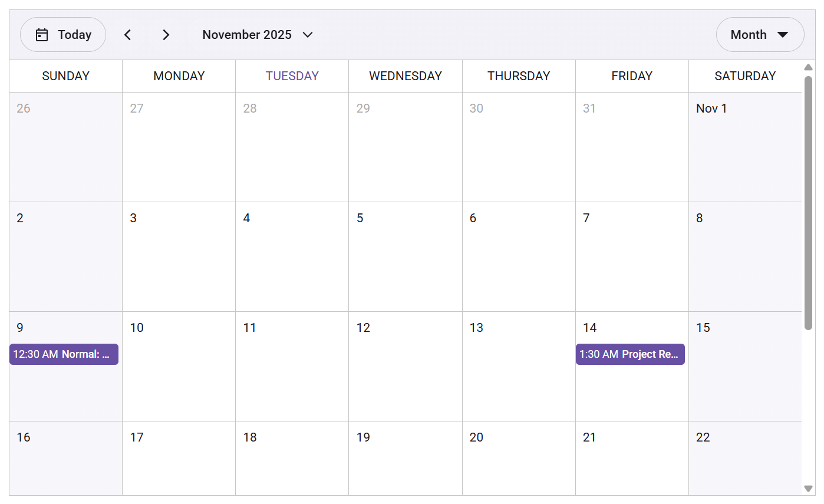Open the Month view dropdown
The width and height of the screenshot is (824, 504).
[759, 35]
